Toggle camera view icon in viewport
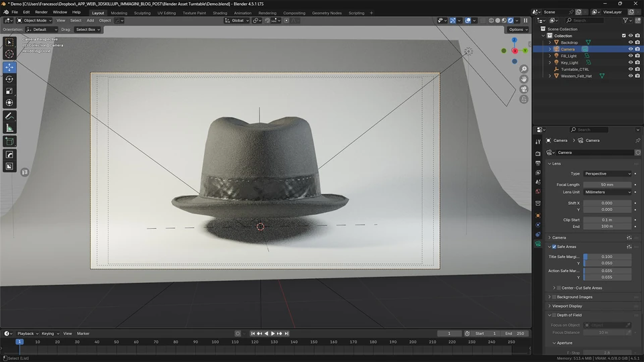This screenshot has height=362, width=644. [524, 89]
